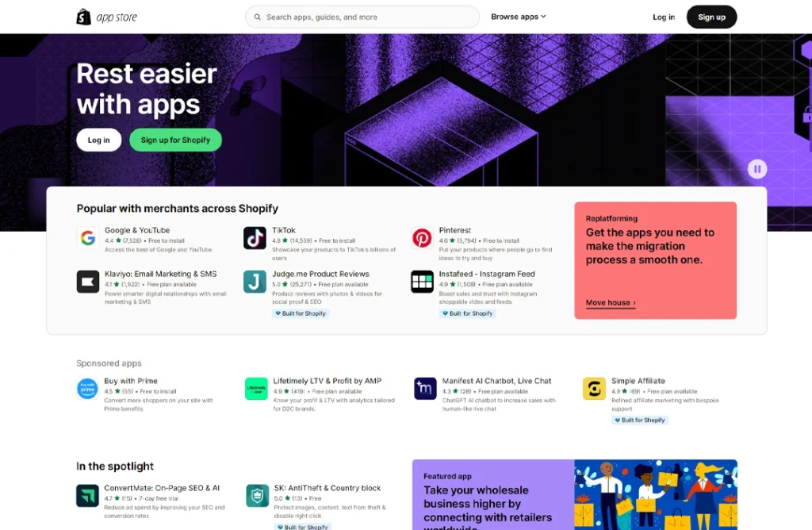Image resolution: width=812 pixels, height=530 pixels.
Task: Select the TikTok app icon
Action: point(255,238)
